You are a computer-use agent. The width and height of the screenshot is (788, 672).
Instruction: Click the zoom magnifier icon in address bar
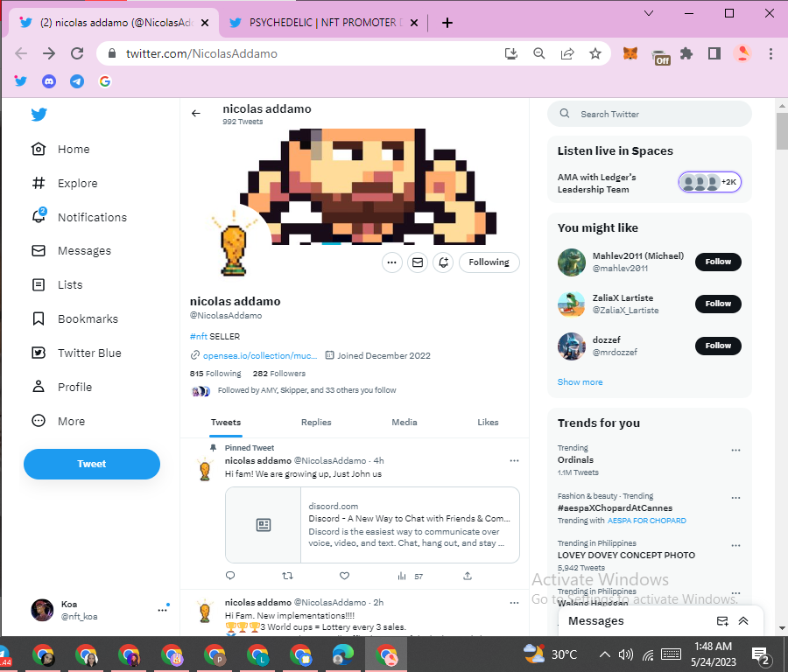[x=539, y=53]
